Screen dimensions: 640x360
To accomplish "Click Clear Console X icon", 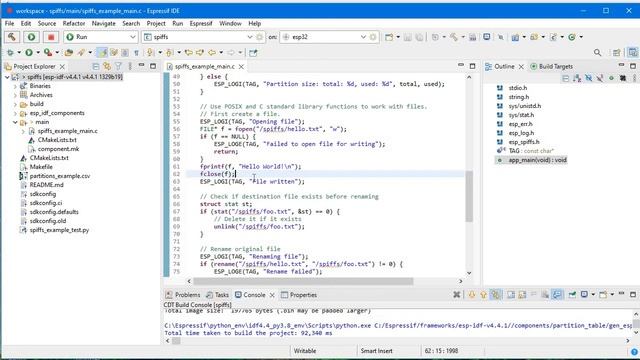I will [x=457, y=294].
